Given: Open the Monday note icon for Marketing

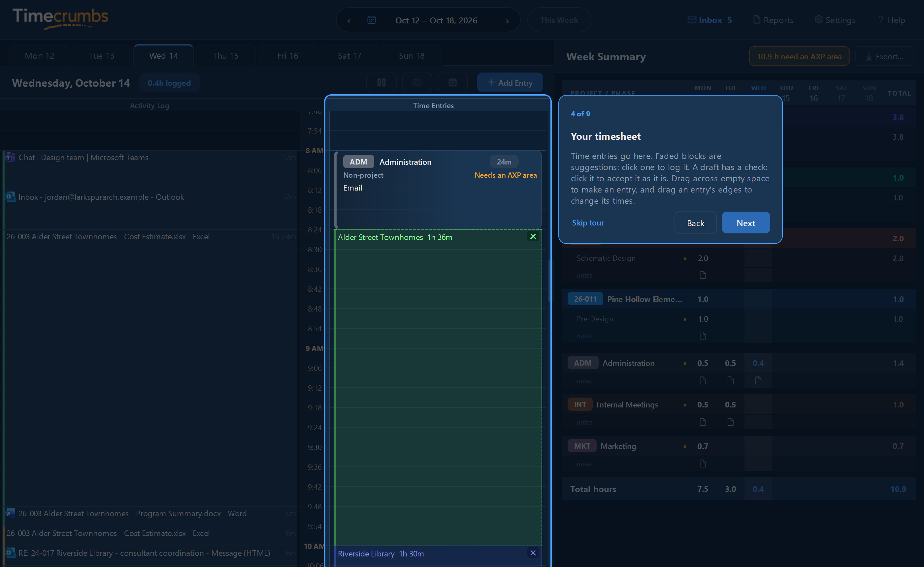Looking at the screenshot, I should (703, 463).
